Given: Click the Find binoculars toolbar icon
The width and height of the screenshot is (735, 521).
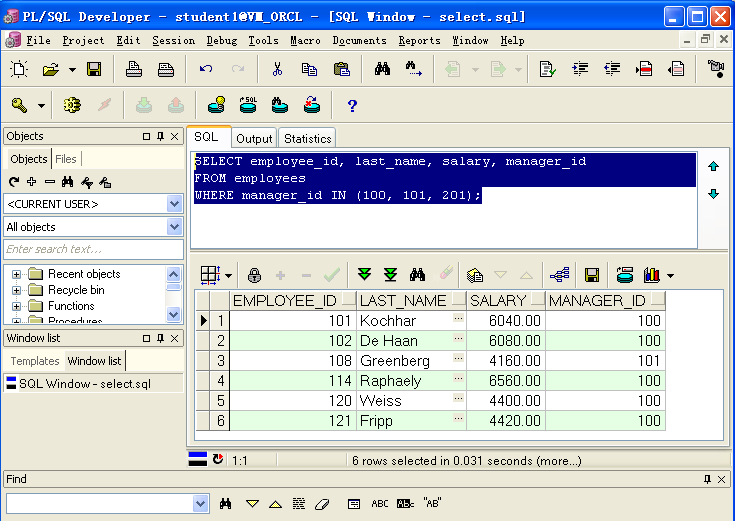Looking at the screenshot, I should point(382,69).
